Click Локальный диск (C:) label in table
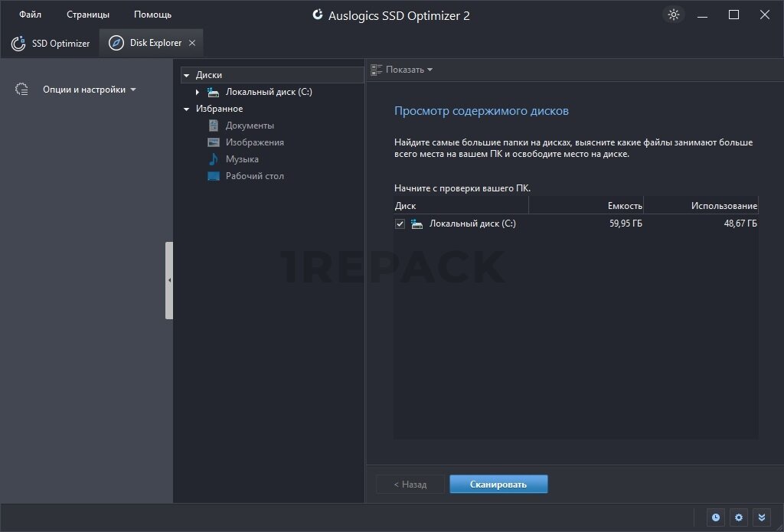Screen dimensions: 784x532 pos(472,224)
